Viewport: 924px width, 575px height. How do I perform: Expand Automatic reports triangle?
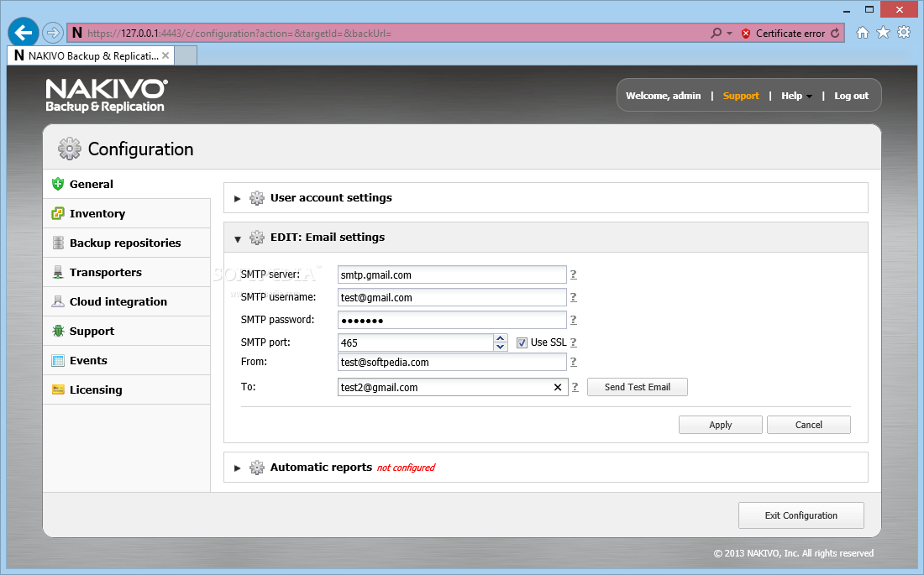(237, 468)
